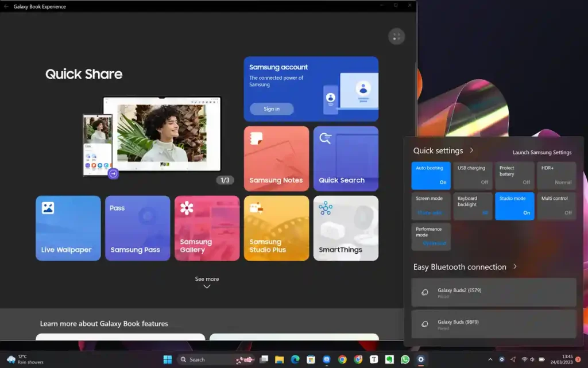Screen dimensions: 588x368
Task: Click the Launch Samsung Settings link
Action: coord(542,152)
